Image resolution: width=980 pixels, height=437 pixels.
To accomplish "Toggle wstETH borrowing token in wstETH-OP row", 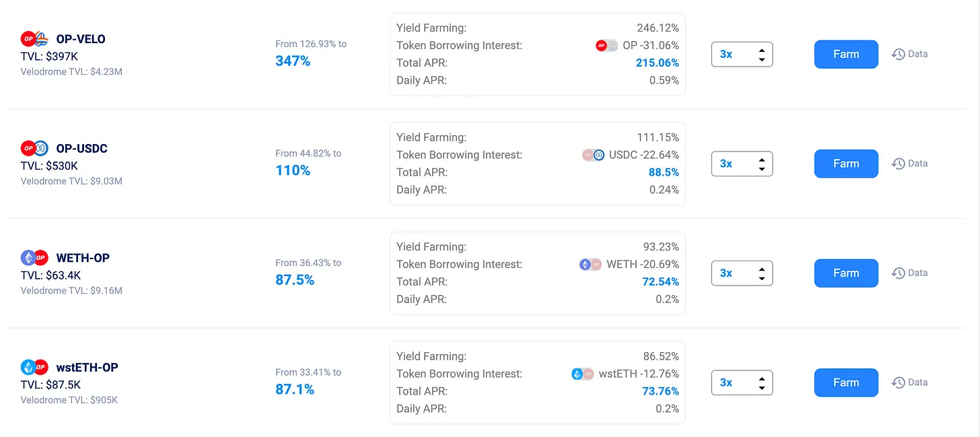I will [x=582, y=374].
